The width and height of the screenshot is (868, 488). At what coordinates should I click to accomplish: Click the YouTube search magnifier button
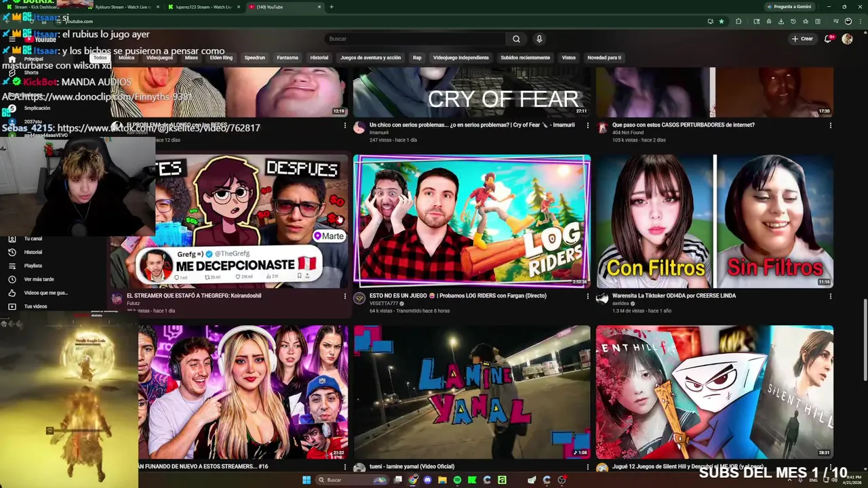(516, 39)
